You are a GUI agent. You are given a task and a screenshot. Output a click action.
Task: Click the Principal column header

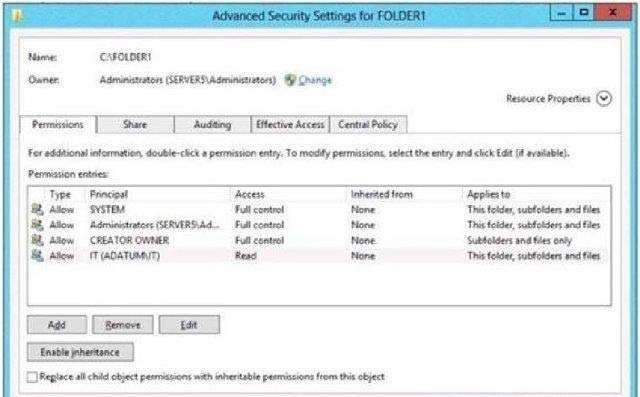click(109, 194)
